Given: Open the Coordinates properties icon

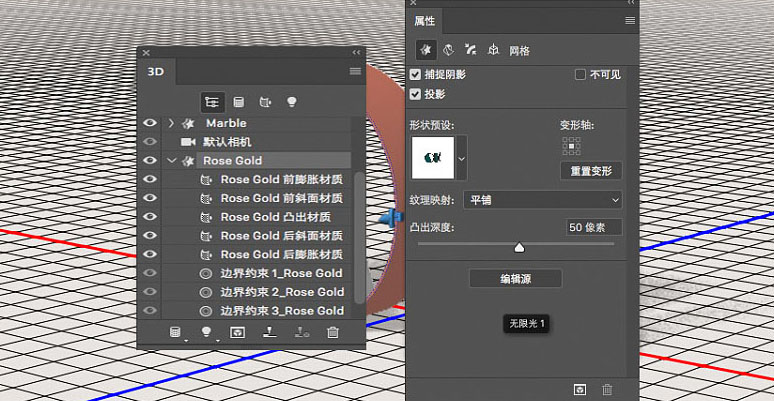Looking at the screenshot, I should [493, 49].
